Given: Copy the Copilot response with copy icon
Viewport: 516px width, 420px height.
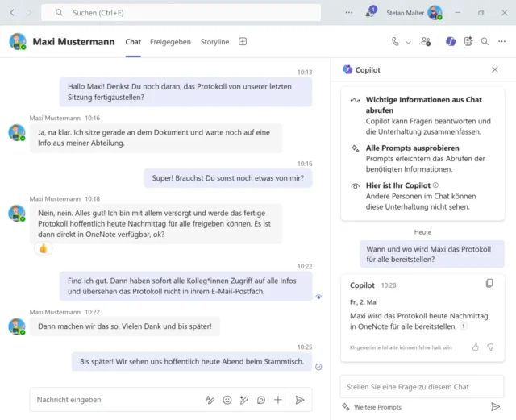Looking at the screenshot, I should [489, 284].
